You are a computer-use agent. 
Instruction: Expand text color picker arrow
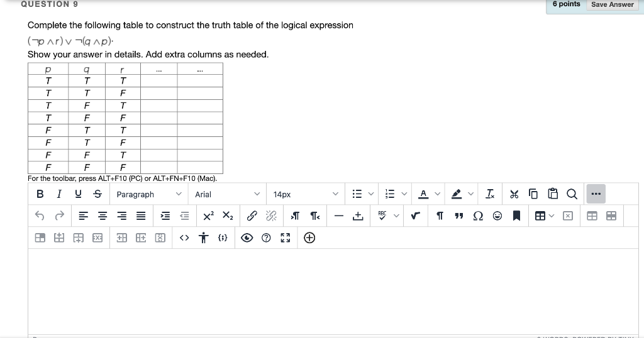pos(438,194)
